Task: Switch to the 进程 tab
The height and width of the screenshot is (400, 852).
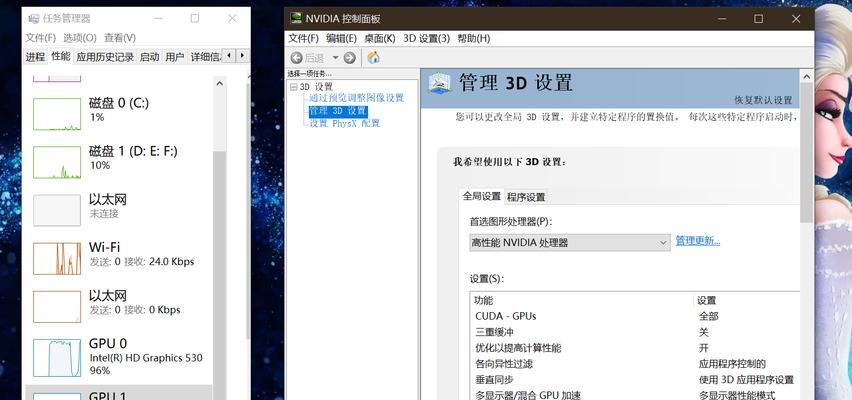Action: tap(35, 57)
